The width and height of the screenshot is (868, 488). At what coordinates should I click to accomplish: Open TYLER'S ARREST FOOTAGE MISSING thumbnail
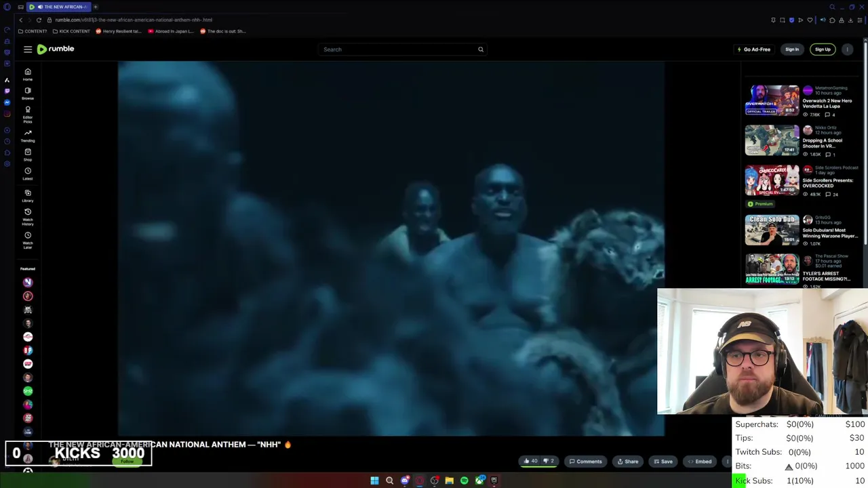(x=772, y=270)
